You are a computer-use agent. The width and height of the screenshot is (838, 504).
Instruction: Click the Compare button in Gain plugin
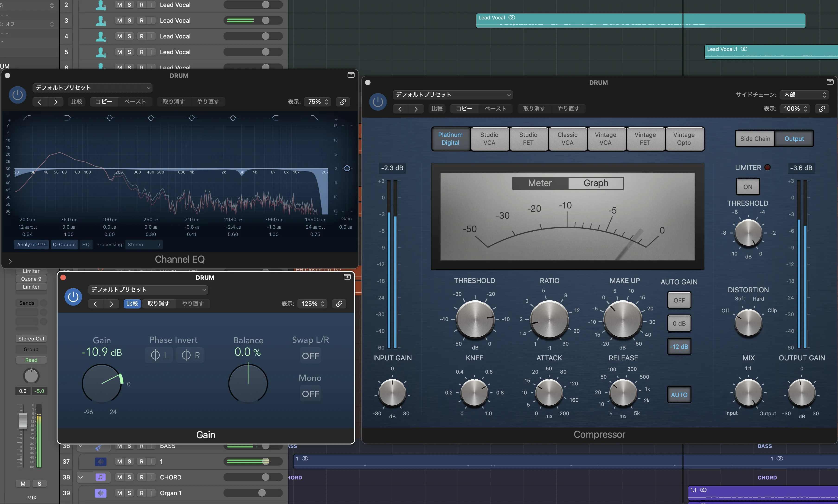click(132, 304)
